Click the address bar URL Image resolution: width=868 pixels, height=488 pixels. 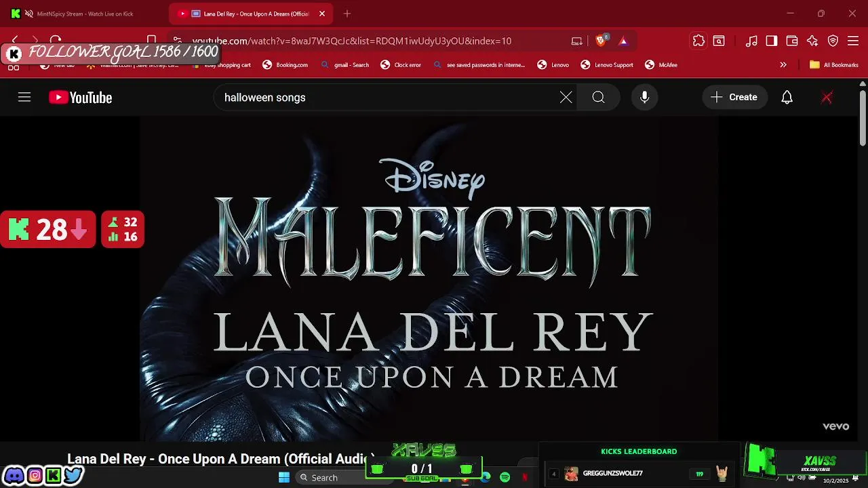click(351, 41)
